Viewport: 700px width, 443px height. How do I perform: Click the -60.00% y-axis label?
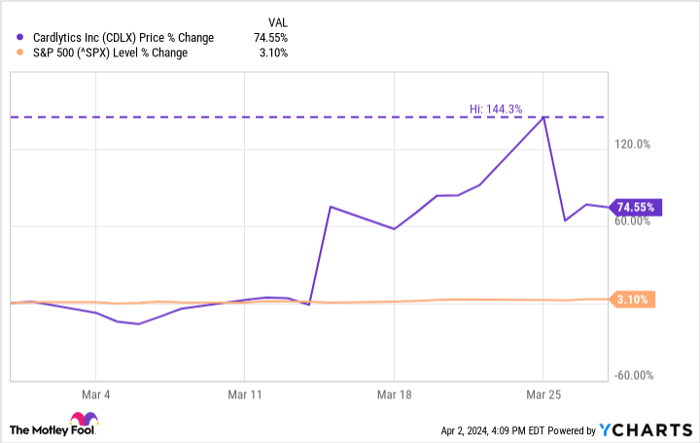pyautogui.click(x=633, y=376)
